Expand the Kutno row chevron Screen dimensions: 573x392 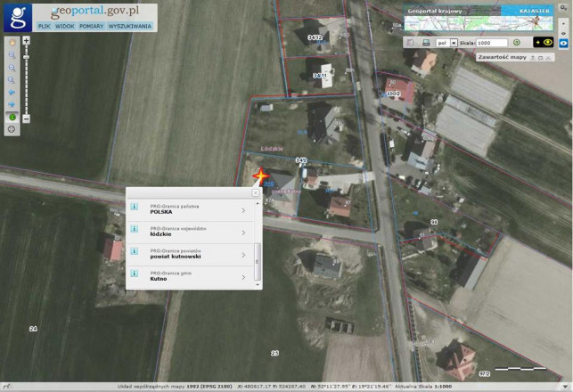pos(244,278)
